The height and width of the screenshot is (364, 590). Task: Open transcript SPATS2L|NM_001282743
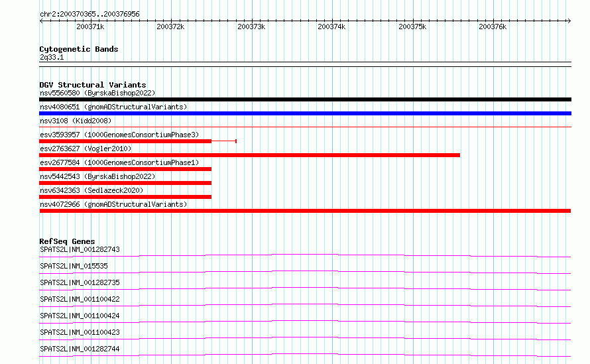click(x=80, y=249)
